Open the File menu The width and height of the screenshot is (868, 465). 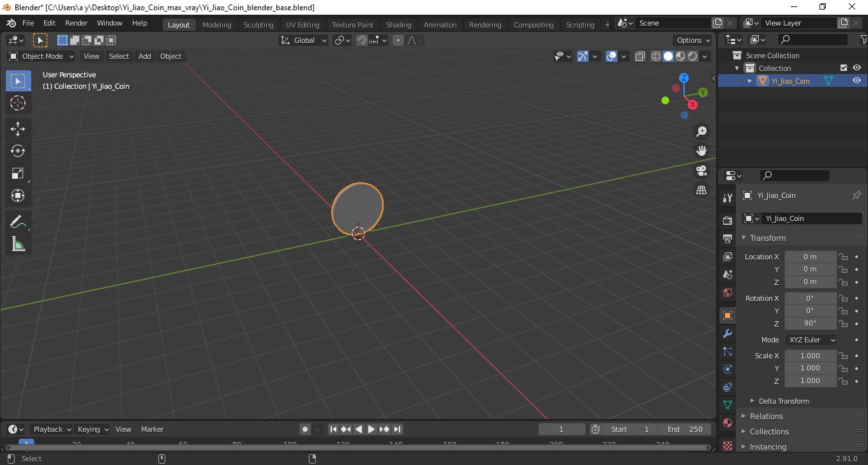click(28, 23)
